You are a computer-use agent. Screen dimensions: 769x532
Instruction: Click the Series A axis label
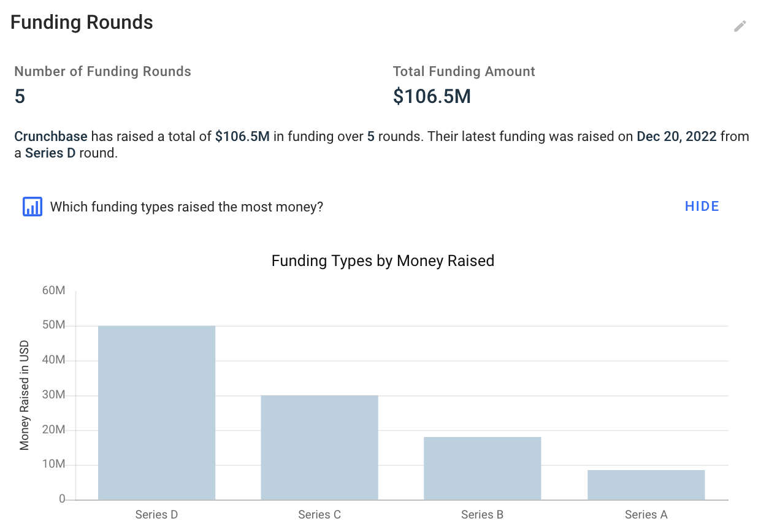tap(646, 514)
